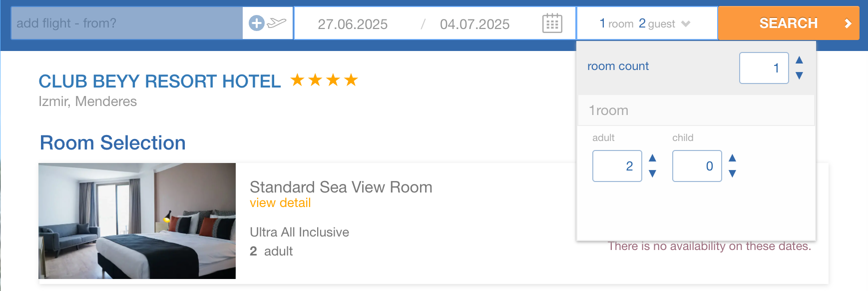
Task: Click the adult count number field
Action: (x=617, y=166)
